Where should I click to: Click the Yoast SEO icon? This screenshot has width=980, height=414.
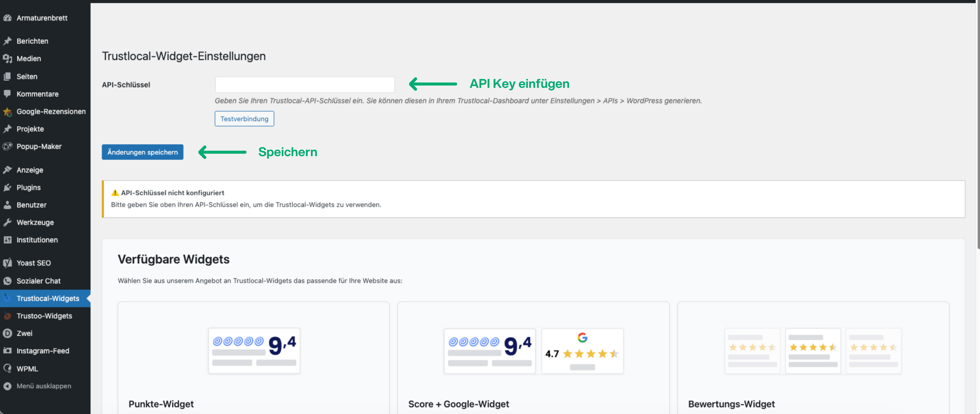[x=7, y=263]
